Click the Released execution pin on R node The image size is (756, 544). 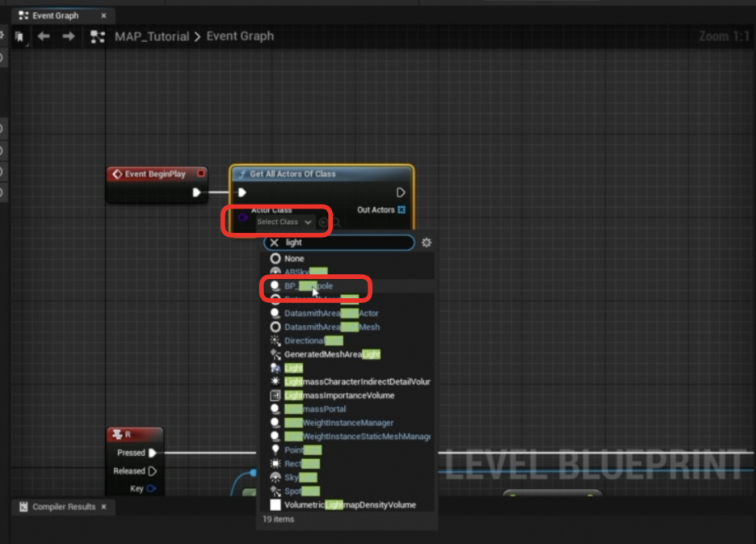click(x=153, y=470)
